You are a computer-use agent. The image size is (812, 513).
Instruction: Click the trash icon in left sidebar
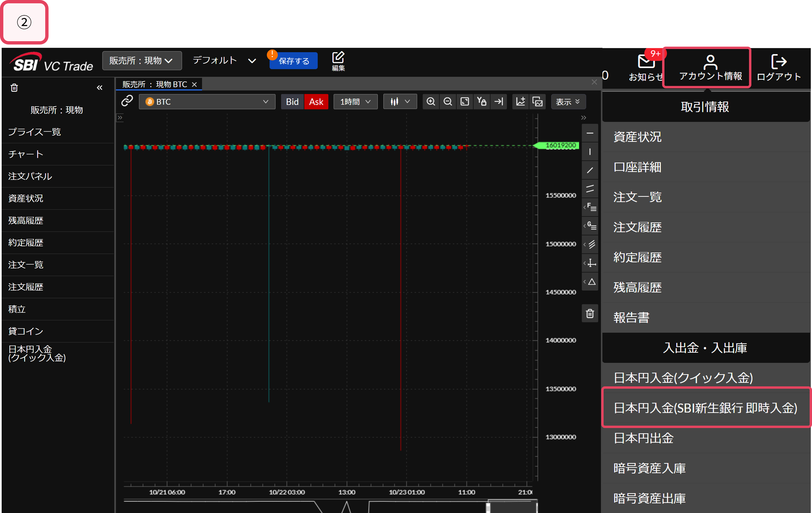(x=14, y=88)
